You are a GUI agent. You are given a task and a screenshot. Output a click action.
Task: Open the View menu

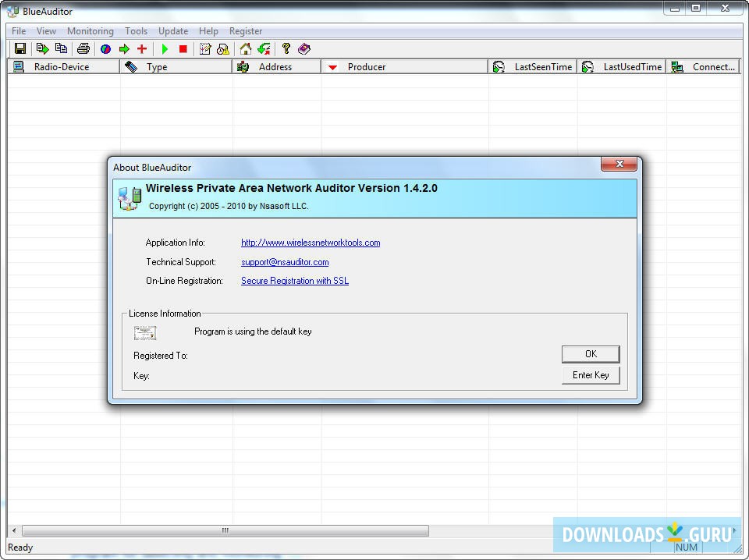(x=46, y=31)
